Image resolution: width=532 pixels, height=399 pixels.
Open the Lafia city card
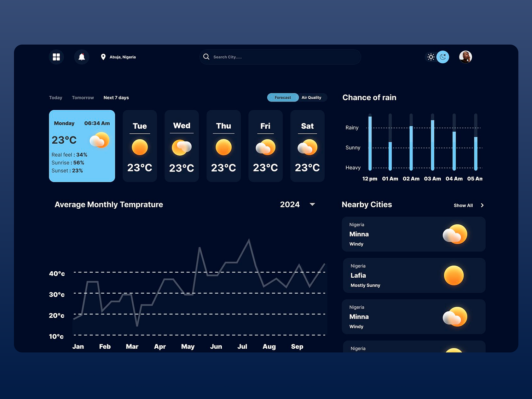(413, 276)
